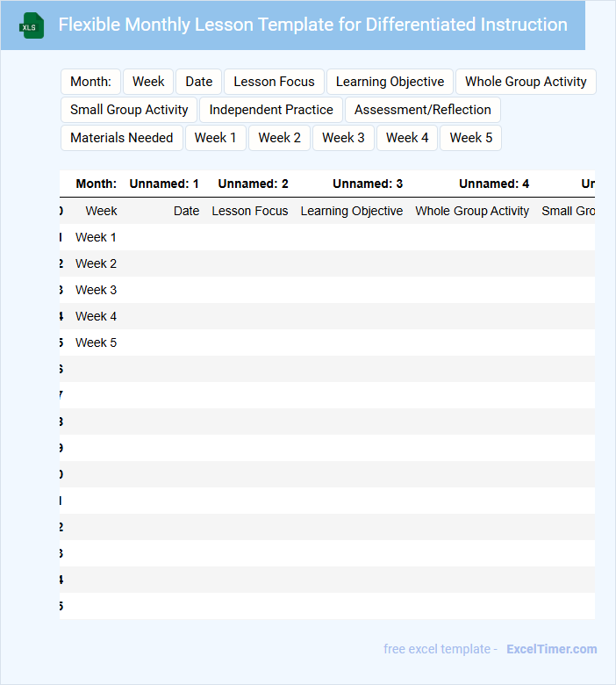Select the 'Learning Objective' table cell
The width and height of the screenshot is (616, 685).
(x=352, y=211)
